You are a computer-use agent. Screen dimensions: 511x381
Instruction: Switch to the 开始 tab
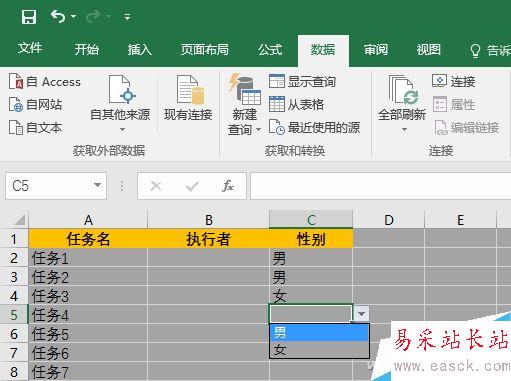pyautogui.click(x=87, y=49)
